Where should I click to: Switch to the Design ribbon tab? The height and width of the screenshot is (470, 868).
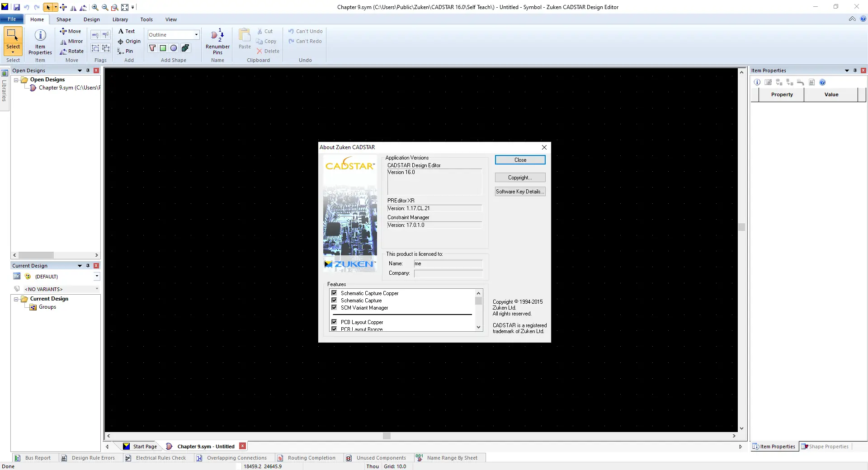(92, 19)
